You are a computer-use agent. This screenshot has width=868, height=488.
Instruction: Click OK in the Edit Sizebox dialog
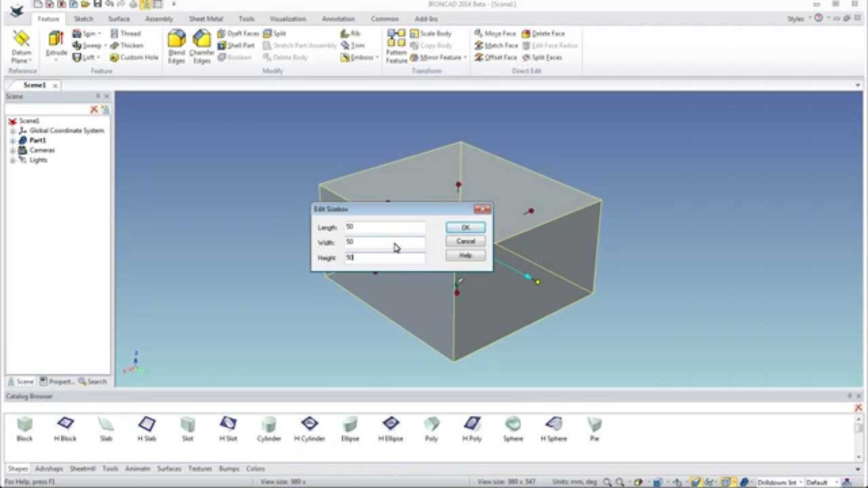click(x=465, y=227)
